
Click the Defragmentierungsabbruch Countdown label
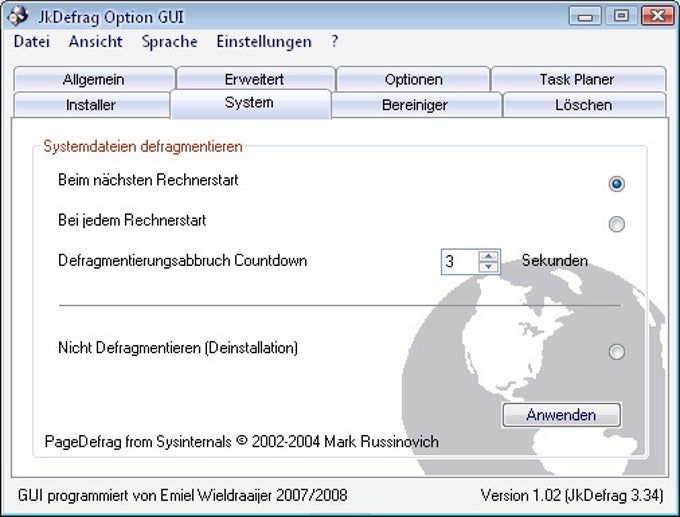click(x=183, y=261)
